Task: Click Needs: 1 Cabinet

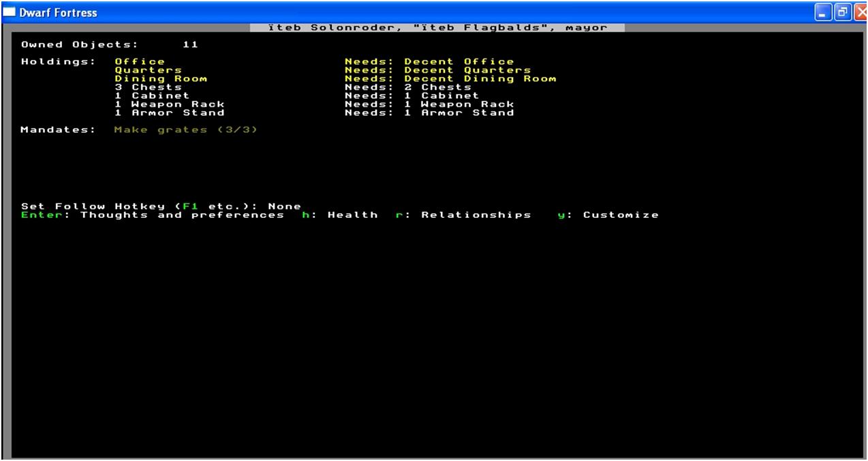Action: point(412,96)
